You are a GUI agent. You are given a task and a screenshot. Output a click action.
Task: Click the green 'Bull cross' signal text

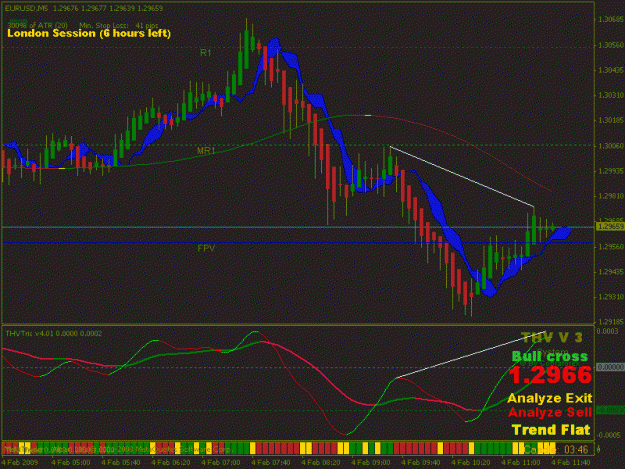(550, 356)
